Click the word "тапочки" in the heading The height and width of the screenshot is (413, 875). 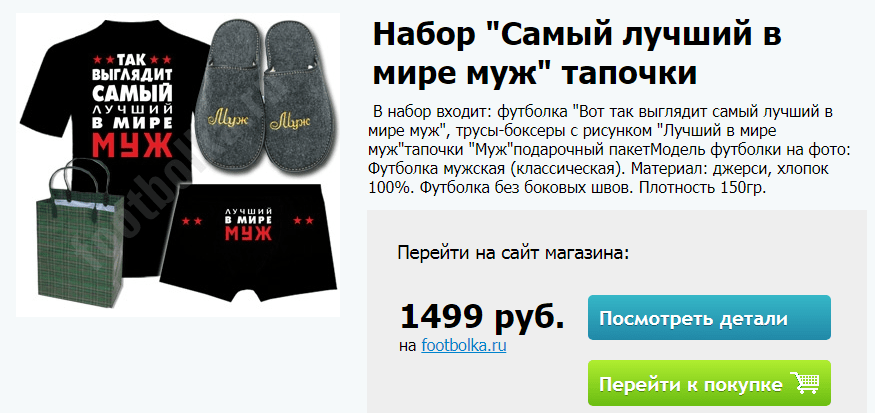click(x=629, y=74)
